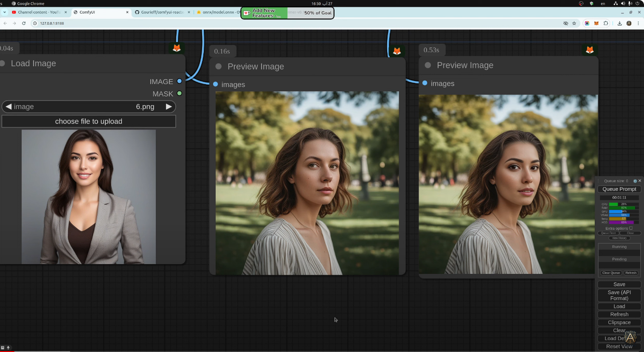Click choose file to upload button
The image size is (644, 352).
click(89, 121)
